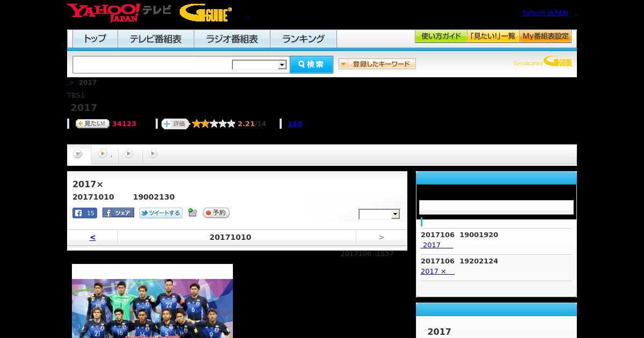Click the 2.21 rating score text
Image resolution: width=644 pixels, height=338 pixels.
[246, 124]
